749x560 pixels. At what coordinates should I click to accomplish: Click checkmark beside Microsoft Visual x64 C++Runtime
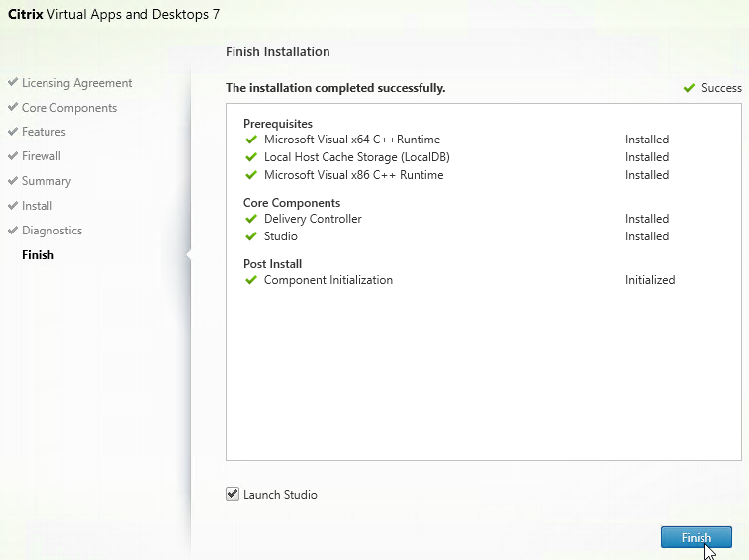point(251,140)
